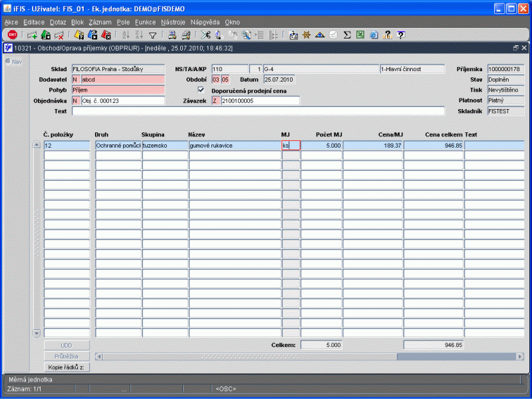Toggle the Doporučená prodejní cena checkbox

tap(201, 90)
